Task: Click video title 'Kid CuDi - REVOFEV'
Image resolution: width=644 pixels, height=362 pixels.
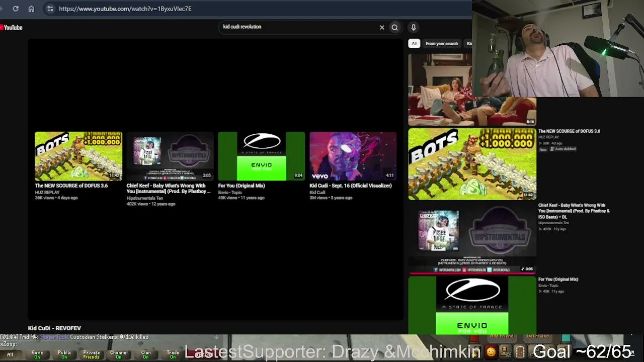Action: pos(54,328)
